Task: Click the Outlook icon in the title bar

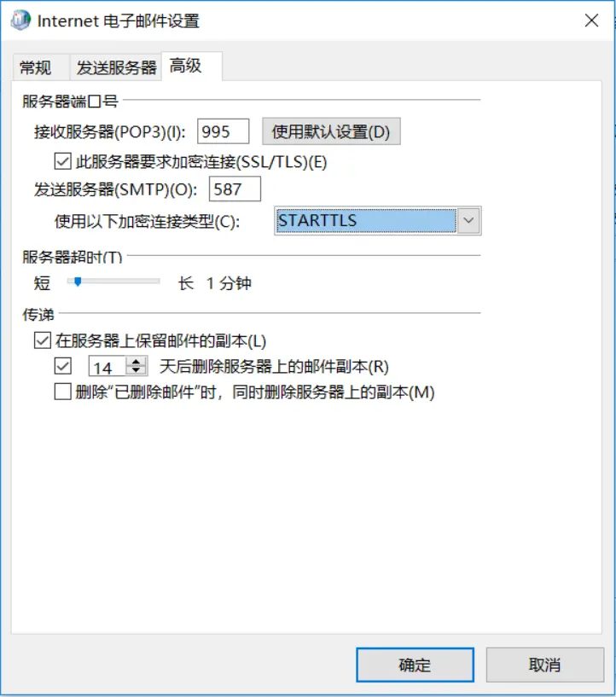Action: pos(20,20)
